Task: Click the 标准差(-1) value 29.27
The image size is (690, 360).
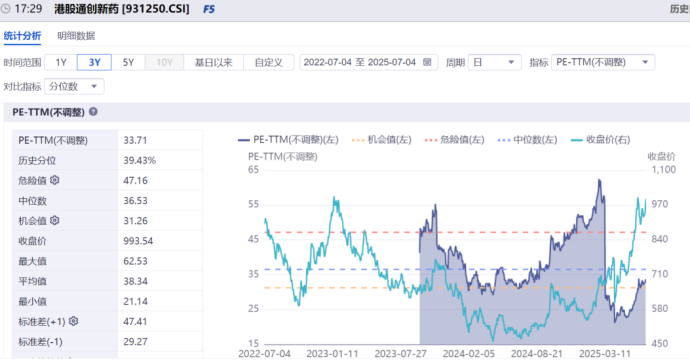Action: 136,342
